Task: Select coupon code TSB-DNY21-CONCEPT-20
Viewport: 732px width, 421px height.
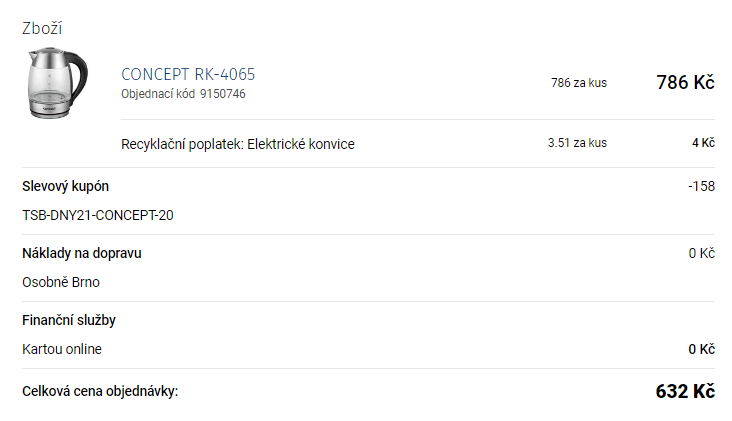Action: (98, 215)
